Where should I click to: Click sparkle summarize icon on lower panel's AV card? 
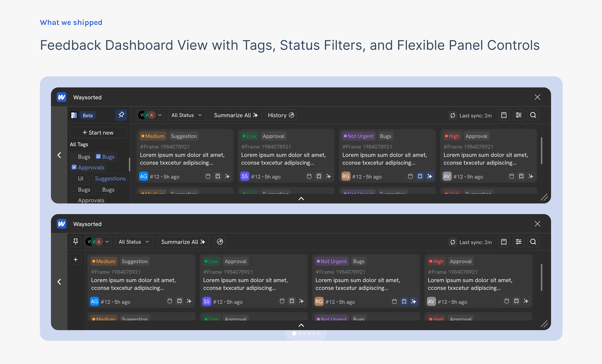point(526,301)
